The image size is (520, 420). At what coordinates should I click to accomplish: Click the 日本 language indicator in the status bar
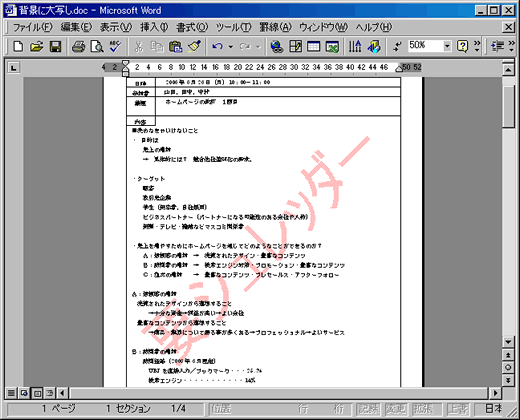click(x=493, y=409)
